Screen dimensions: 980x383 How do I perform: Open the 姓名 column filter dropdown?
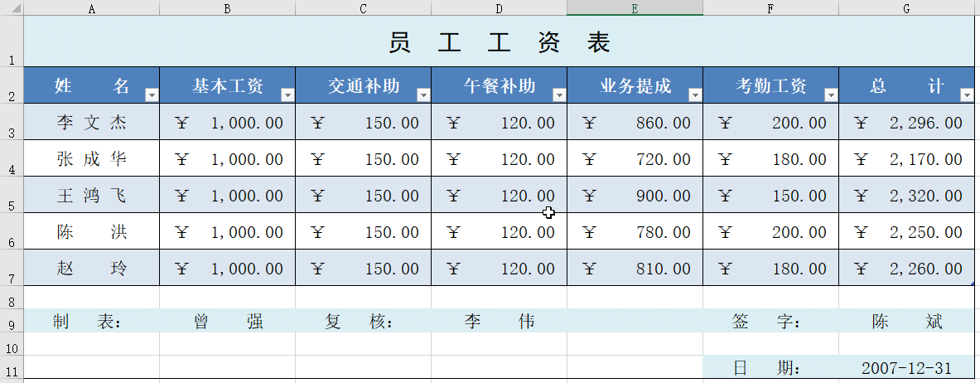(x=152, y=95)
